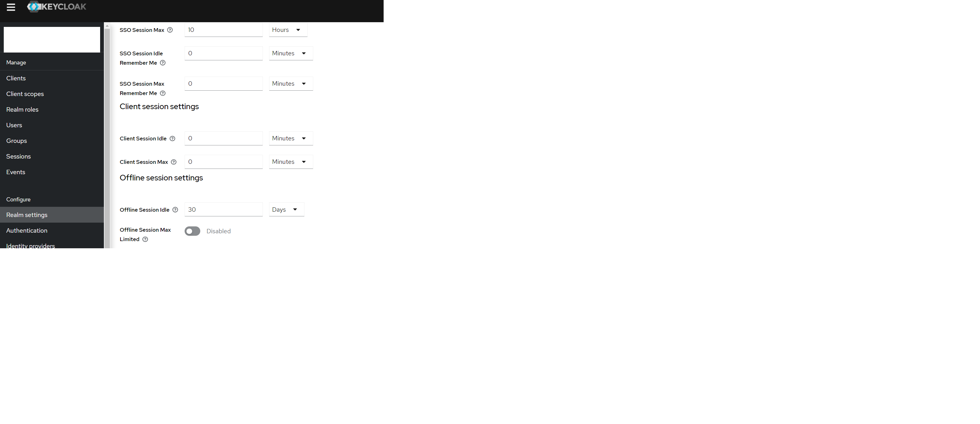This screenshot has width=980, height=424.
Task: Open the Hours unit dropdown for SSO Session Max
Action: [288, 30]
